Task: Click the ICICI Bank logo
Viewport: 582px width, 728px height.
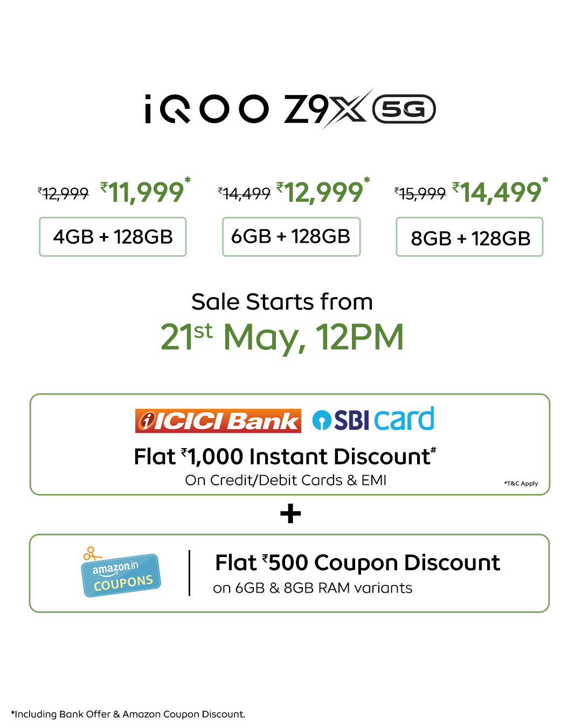Action: [218, 421]
